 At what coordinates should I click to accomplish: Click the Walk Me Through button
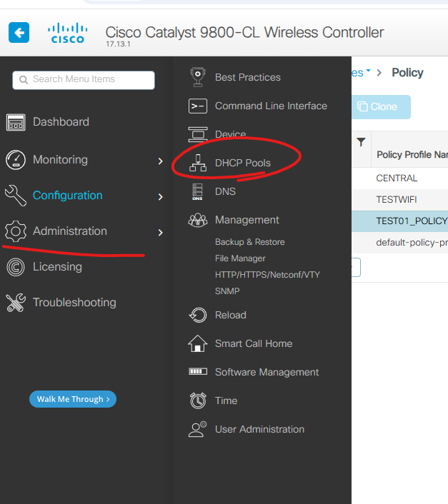(x=73, y=399)
